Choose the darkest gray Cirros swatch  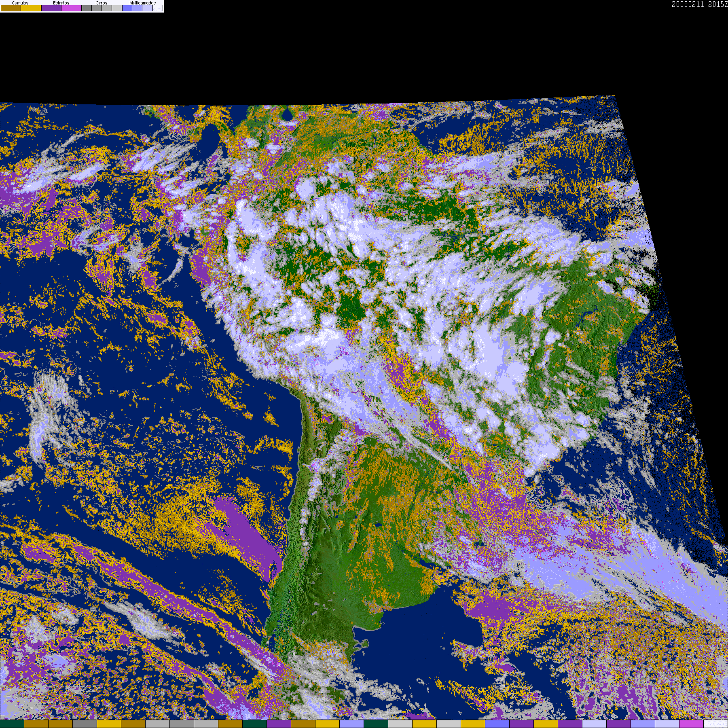tap(87, 8)
